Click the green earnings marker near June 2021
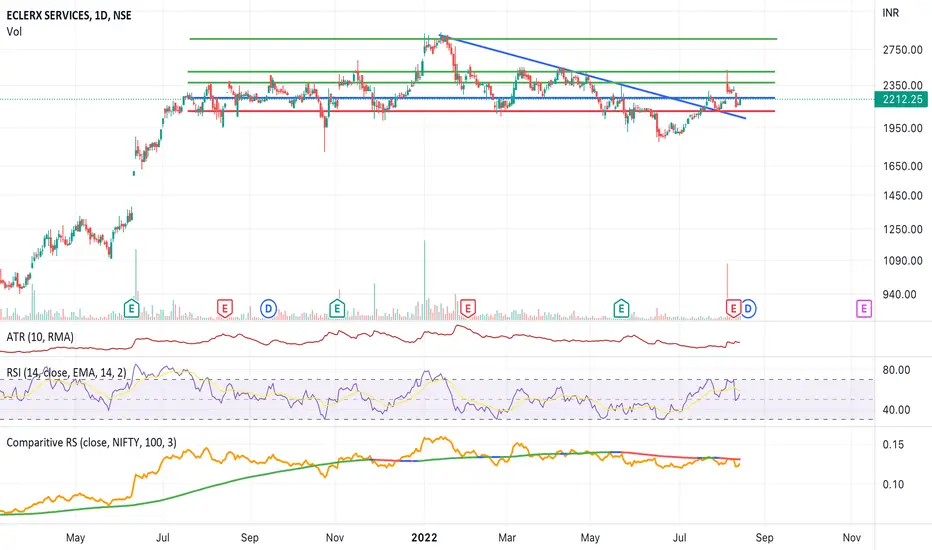This screenshot has height=550, width=932. (131, 309)
